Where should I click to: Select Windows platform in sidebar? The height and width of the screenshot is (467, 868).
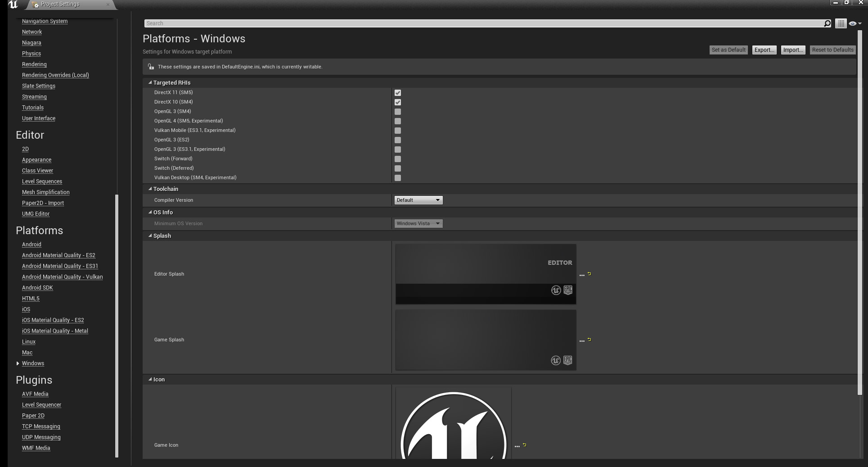[x=33, y=363]
